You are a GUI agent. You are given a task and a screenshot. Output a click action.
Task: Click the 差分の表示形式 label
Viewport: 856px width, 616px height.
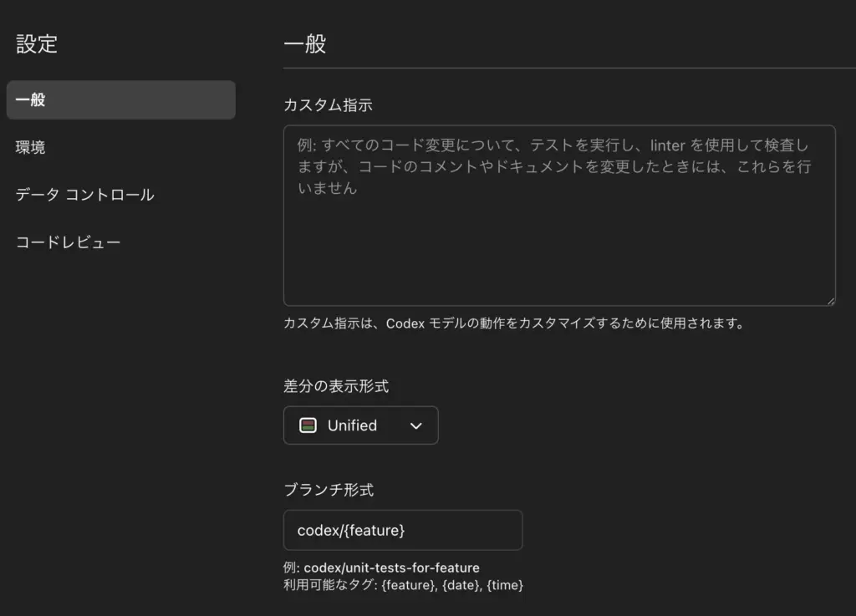pyautogui.click(x=336, y=387)
